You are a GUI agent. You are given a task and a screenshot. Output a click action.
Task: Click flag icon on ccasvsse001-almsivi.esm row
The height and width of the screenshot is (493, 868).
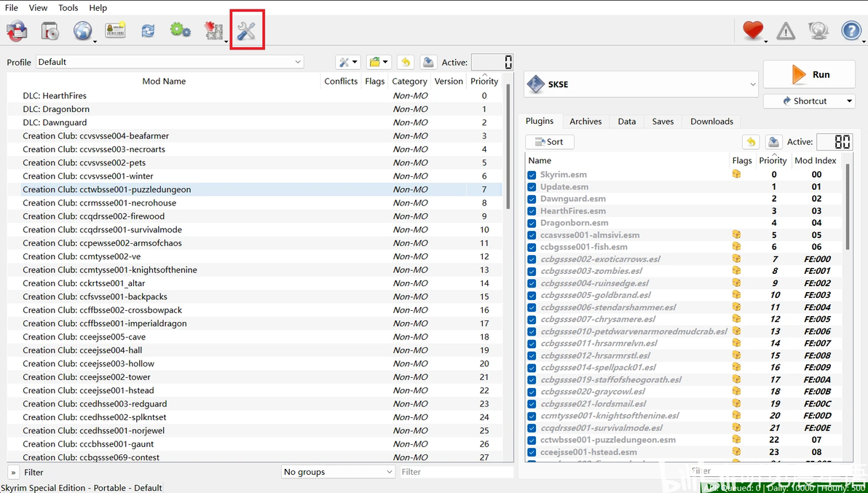(x=736, y=234)
